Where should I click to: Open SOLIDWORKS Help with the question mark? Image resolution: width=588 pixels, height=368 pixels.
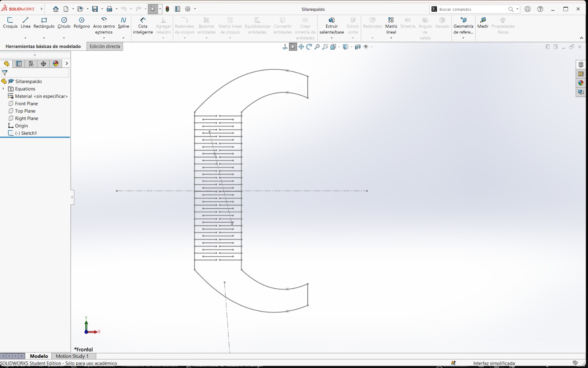[x=539, y=9]
